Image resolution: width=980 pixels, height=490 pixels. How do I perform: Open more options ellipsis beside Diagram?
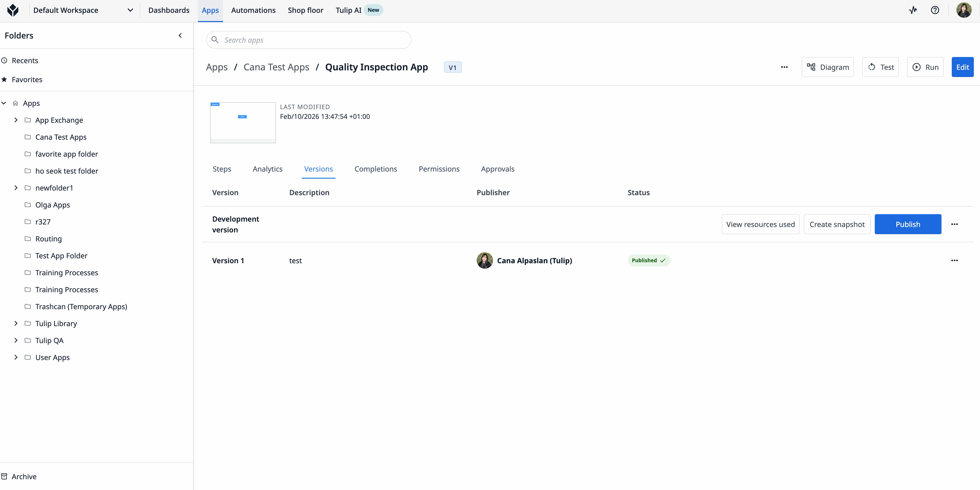pos(784,67)
